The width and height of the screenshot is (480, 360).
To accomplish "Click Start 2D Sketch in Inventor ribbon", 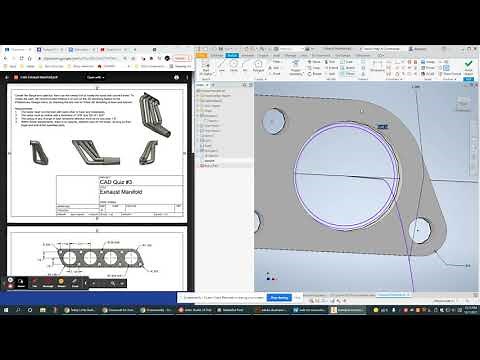I will pos(206,69).
